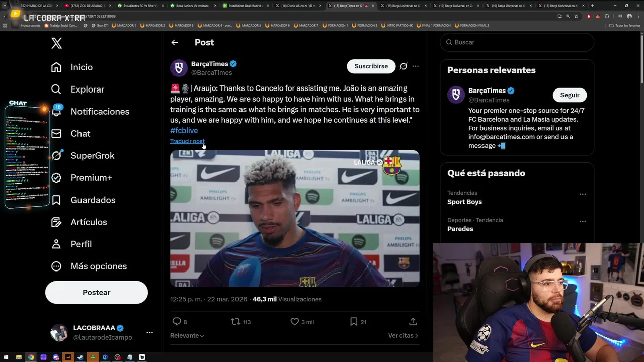
Task: Open Paredes trending topic
Action: click(x=460, y=229)
